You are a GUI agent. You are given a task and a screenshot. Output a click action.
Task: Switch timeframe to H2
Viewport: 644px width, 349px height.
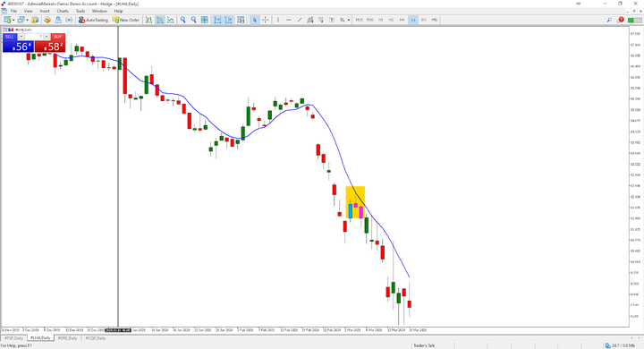coord(392,20)
